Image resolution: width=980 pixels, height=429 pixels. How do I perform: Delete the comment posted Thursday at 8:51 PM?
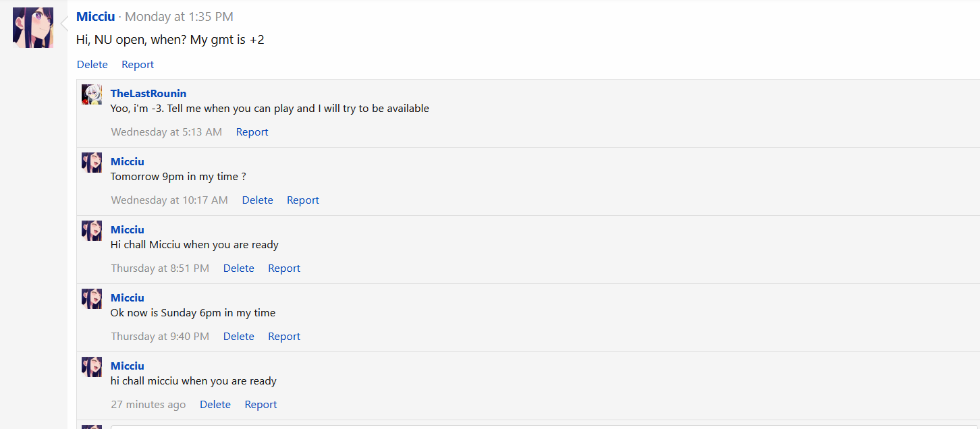[x=238, y=268]
